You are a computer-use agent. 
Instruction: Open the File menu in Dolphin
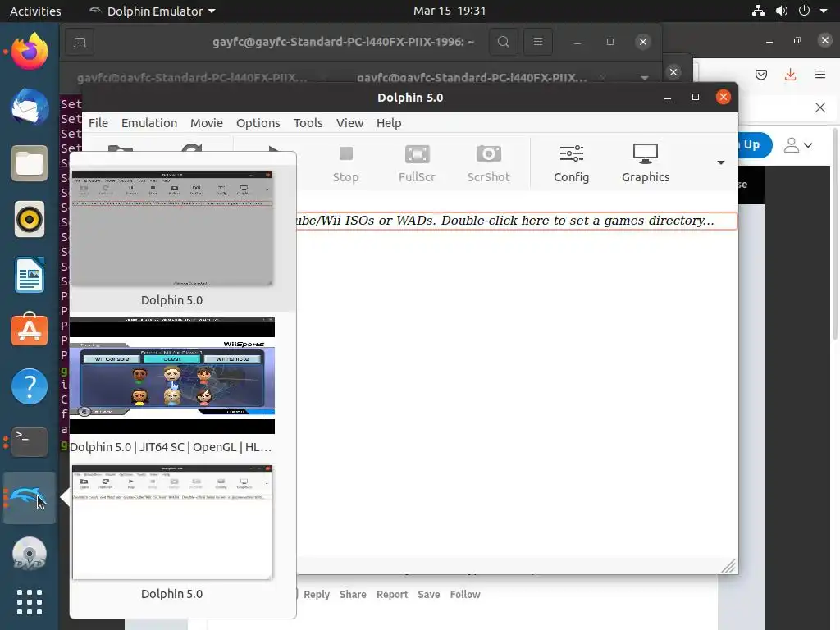point(98,123)
